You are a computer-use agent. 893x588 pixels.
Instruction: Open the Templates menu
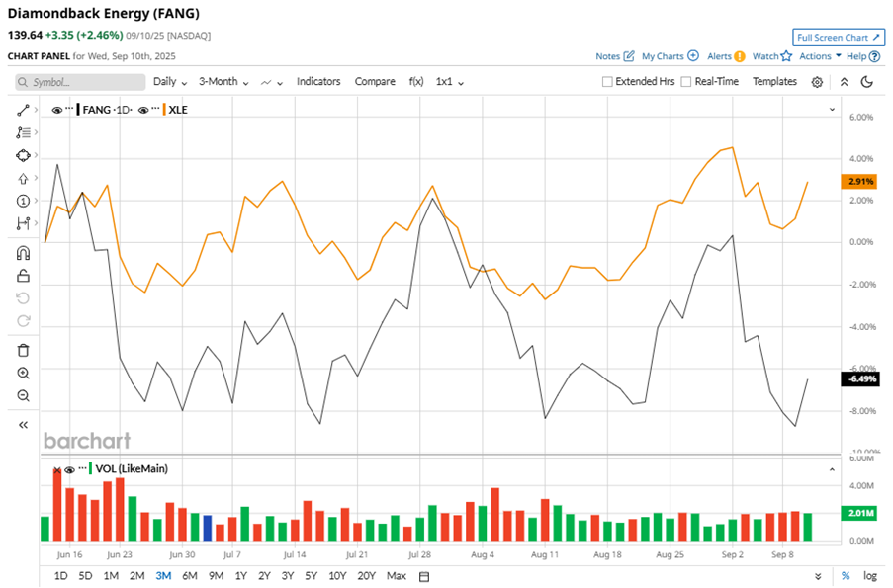(x=774, y=81)
